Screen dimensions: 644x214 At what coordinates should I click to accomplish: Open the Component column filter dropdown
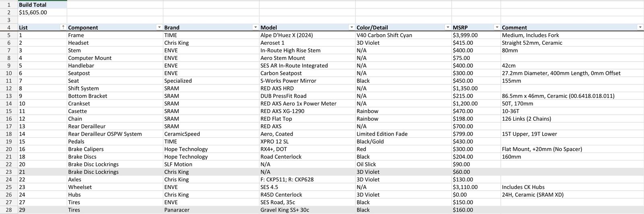[x=159, y=27]
